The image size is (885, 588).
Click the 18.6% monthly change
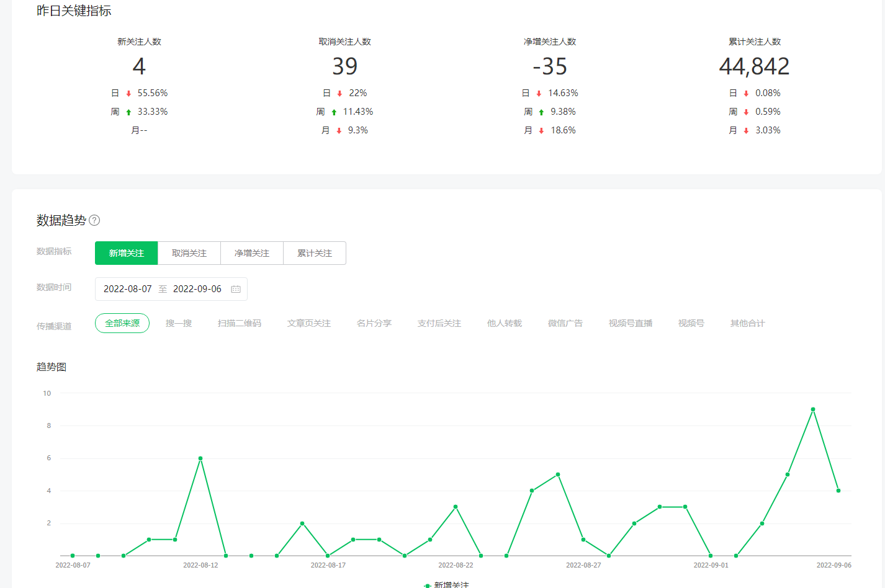coord(564,130)
